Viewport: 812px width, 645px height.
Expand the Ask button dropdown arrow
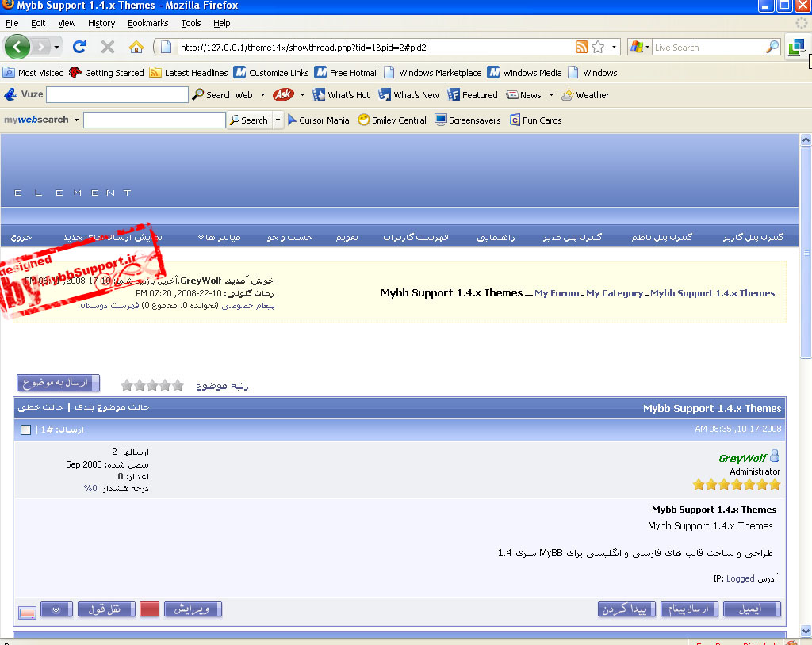(302, 95)
